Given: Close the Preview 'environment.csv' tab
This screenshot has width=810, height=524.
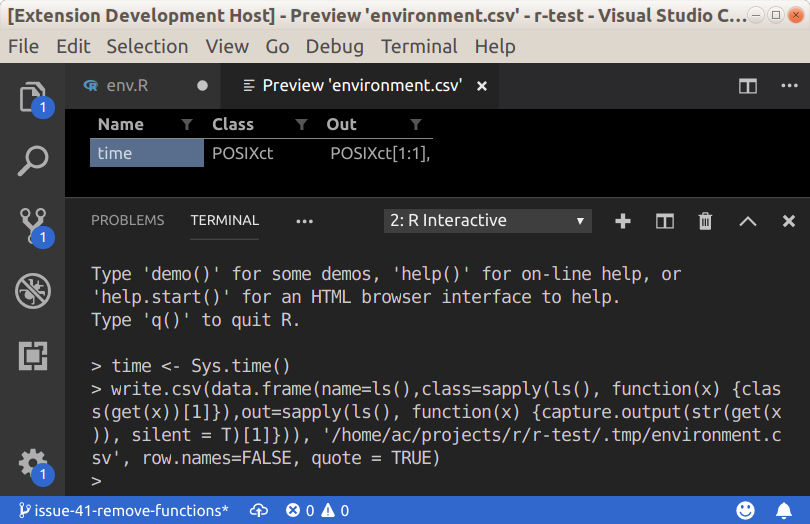Looking at the screenshot, I should coord(482,86).
